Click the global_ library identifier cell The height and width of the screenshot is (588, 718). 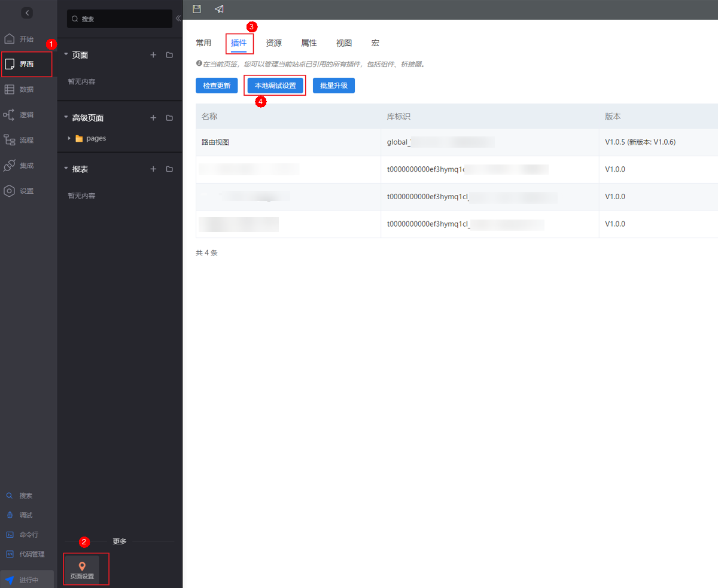(490, 142)
